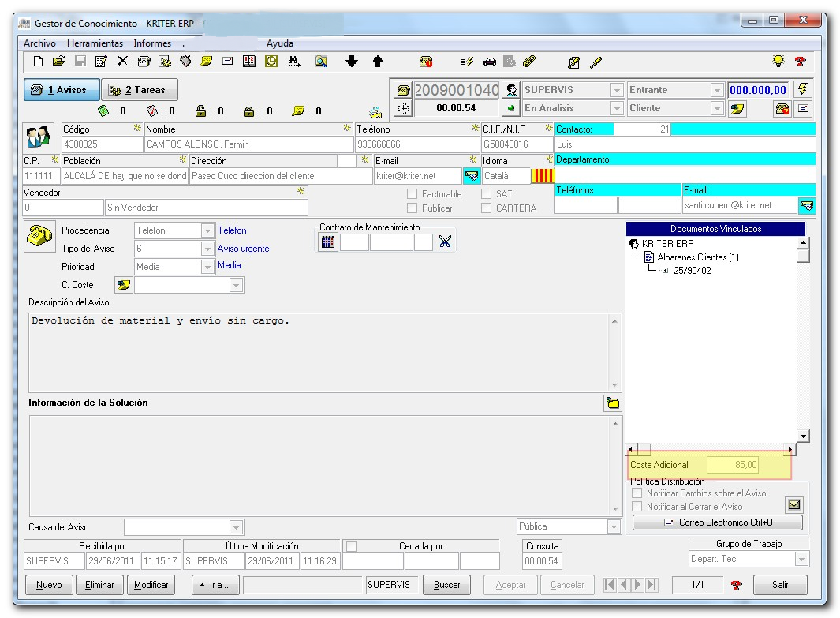Viewport: 840px width, 618px height.
Task: Toggle Notificar al Cerrar el Aviso
Action: tap(637, 507)
